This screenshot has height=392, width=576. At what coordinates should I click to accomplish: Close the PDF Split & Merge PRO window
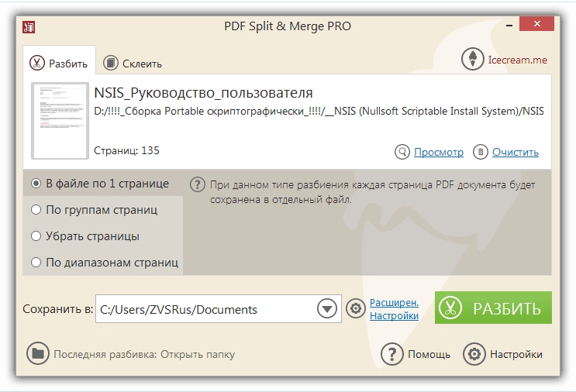click(x=536, y=23)
